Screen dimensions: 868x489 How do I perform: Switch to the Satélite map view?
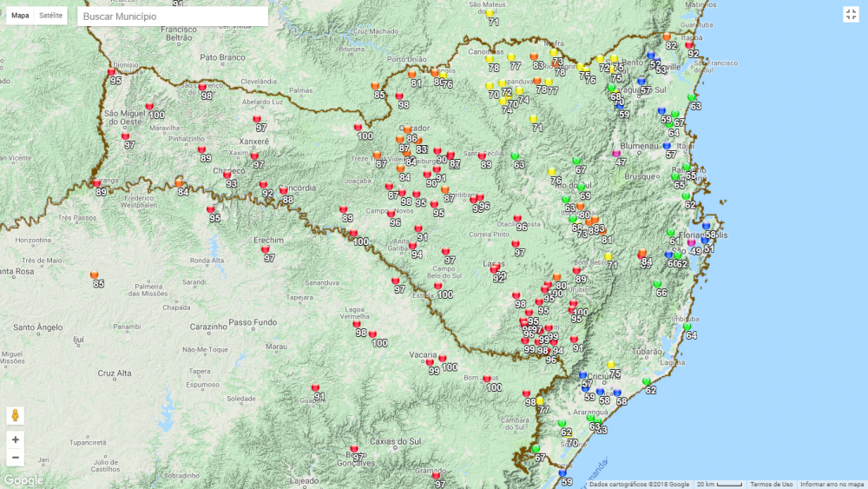[x=50, y=16]
